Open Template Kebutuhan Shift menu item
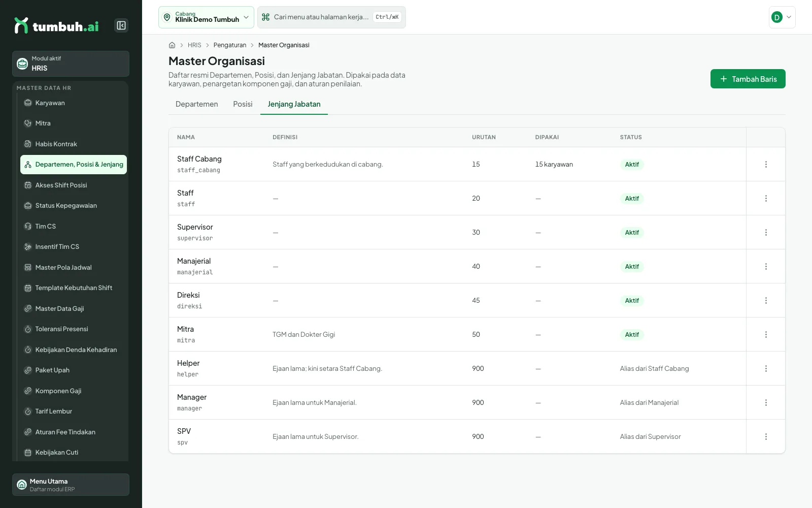Screen dimensions: 812x508 (74, 288)
